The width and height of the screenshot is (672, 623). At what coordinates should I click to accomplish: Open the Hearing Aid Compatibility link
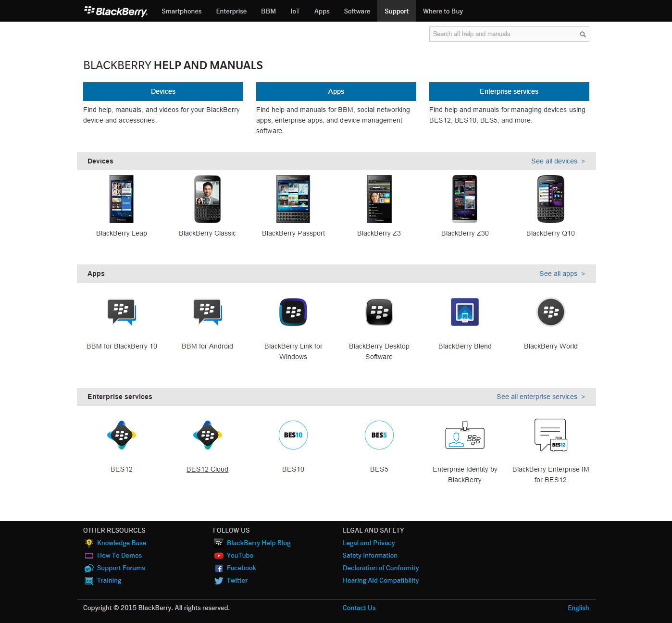coord(381,580)
